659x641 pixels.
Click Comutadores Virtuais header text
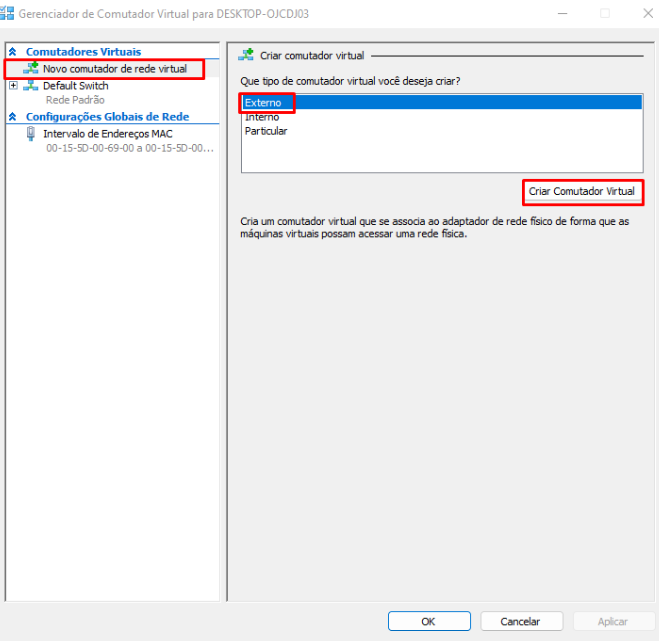click(83, 52)
